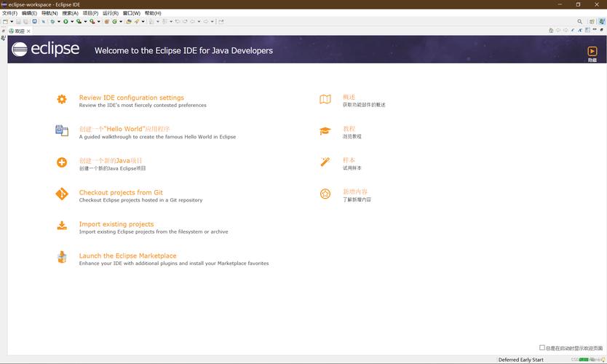This screenshot has width=607, height=364.
Task: Expand the Coverage dropdown arrow
Action: point(86,22)
